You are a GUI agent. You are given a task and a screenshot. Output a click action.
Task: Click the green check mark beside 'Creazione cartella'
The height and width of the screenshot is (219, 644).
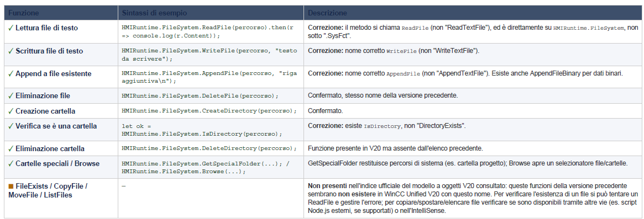click(x=11, y=111)
